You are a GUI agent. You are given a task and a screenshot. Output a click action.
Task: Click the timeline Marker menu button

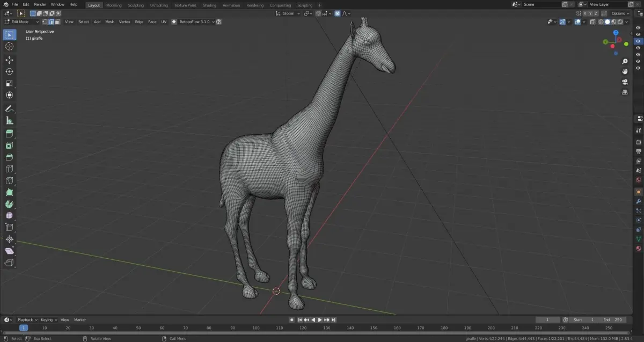pyautogui.click(x=80, y=319)
